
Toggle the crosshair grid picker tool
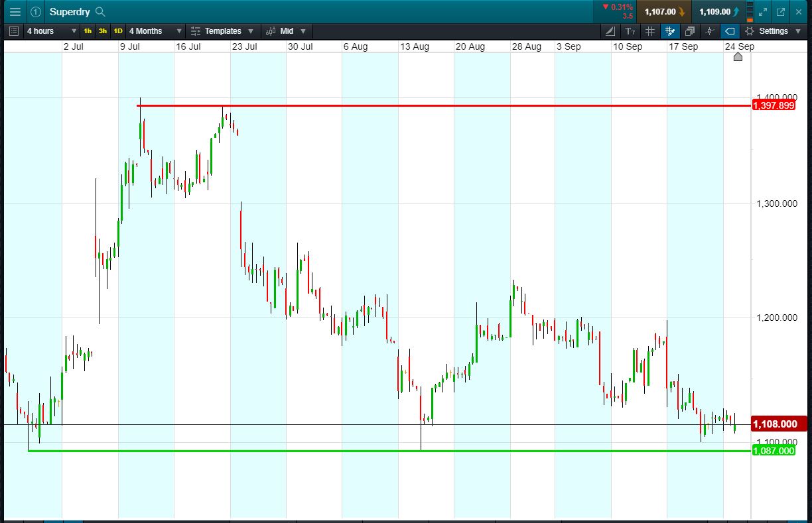pos(670,31)
